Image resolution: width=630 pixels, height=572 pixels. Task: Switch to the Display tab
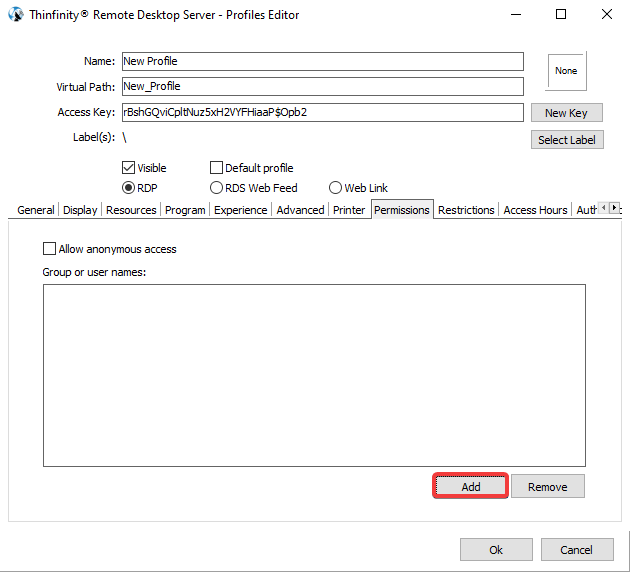coord(80,210)
